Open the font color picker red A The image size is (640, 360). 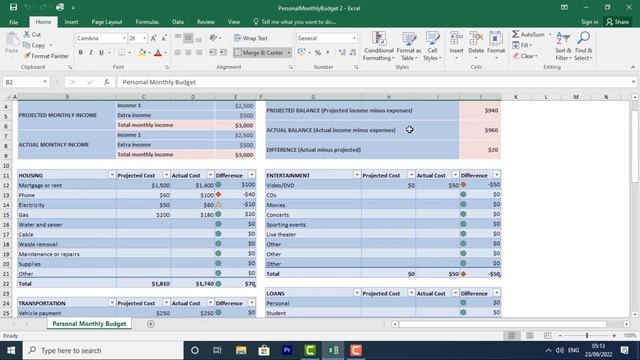(x=158, y=52)
